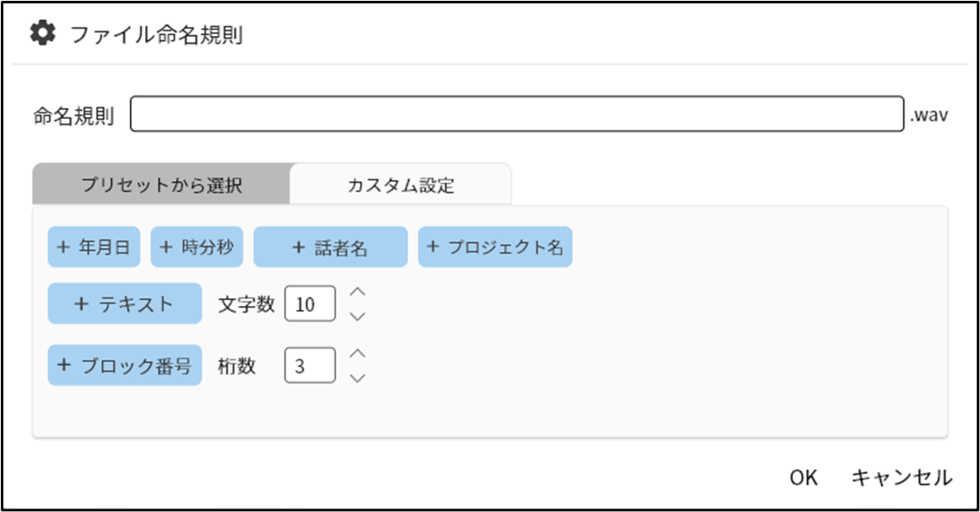Add the 時分秒 token
This screenshot has height=512, width=980.
point(197,247)
